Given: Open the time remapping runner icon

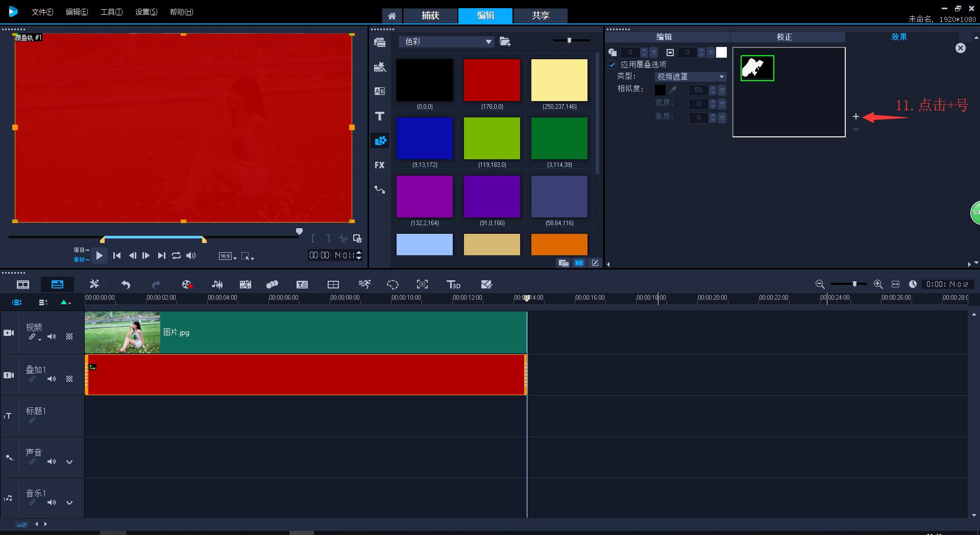Looking at the screenshot, I should click(x=364, y=284).
